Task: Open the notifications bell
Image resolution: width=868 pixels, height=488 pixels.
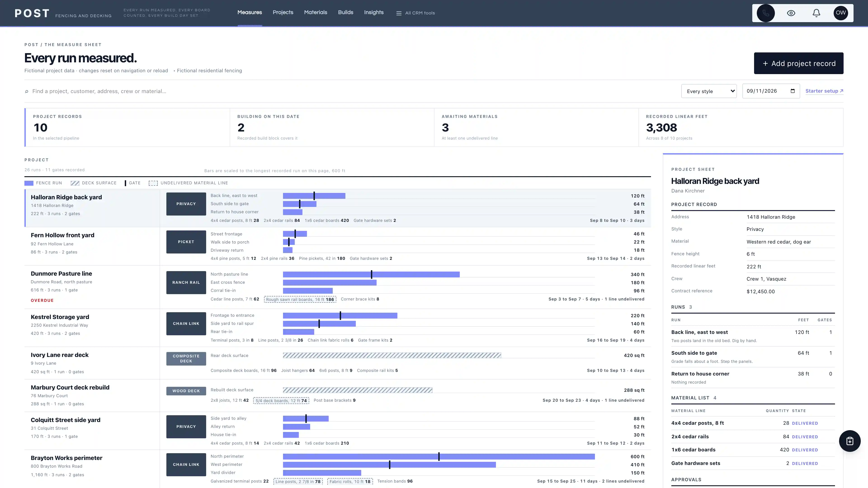Action: [x=816, y=13]
